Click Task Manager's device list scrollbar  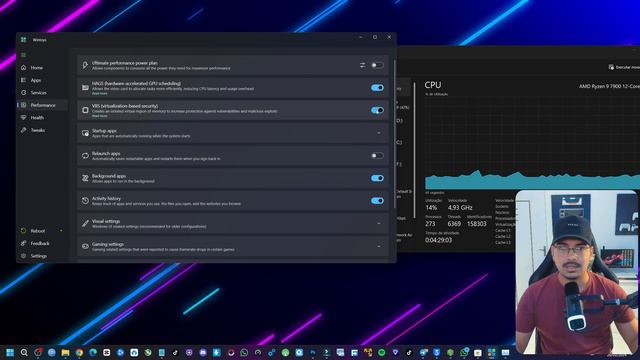[x=415, y=150]
